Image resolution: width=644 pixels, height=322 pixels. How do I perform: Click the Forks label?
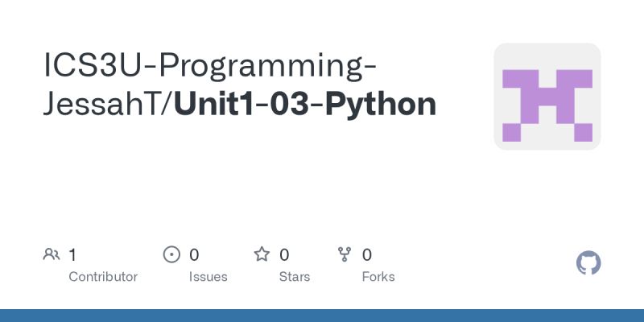point(378,277)
